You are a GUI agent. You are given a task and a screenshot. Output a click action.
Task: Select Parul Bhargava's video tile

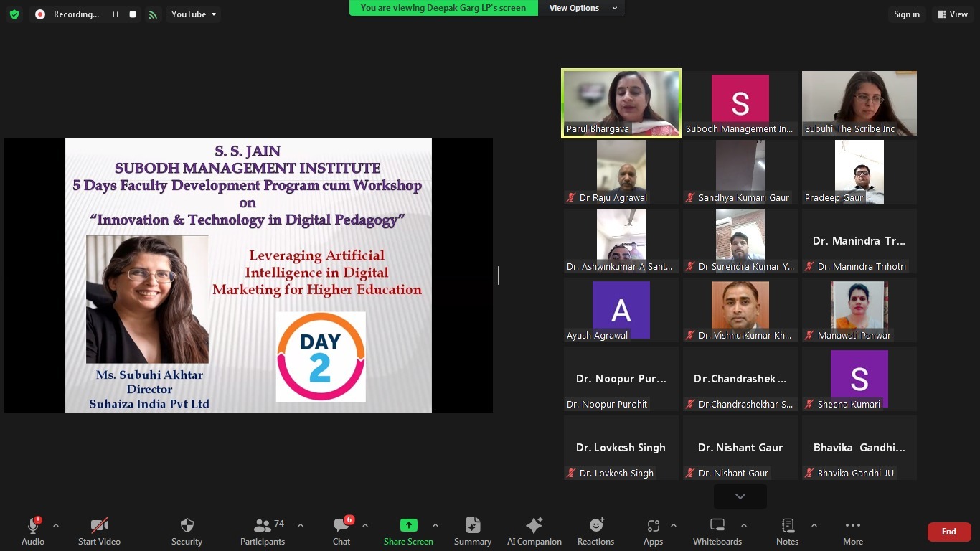[x=621, y=103]
